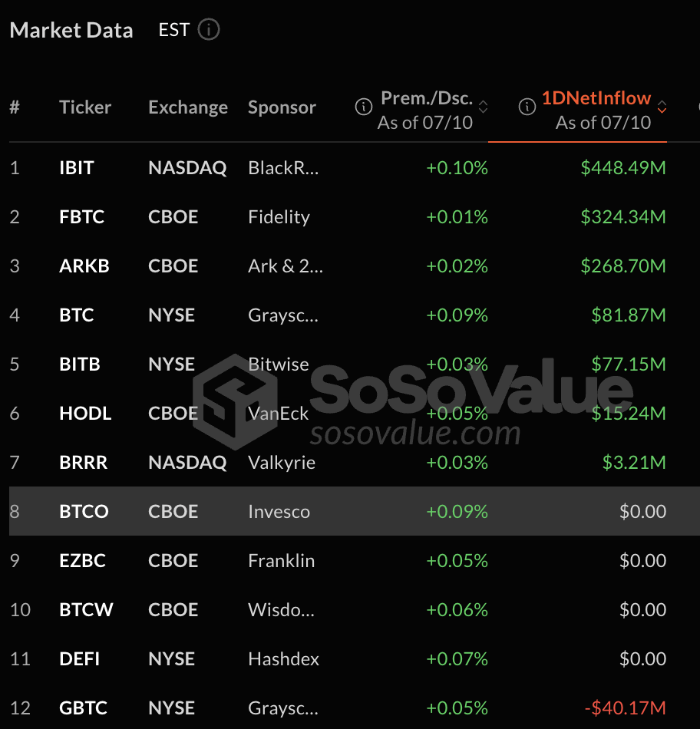Click the Valkyrie sponsor for BRRR
The width and height of the screenshot is (700, 729).
[x=282, y=462]
